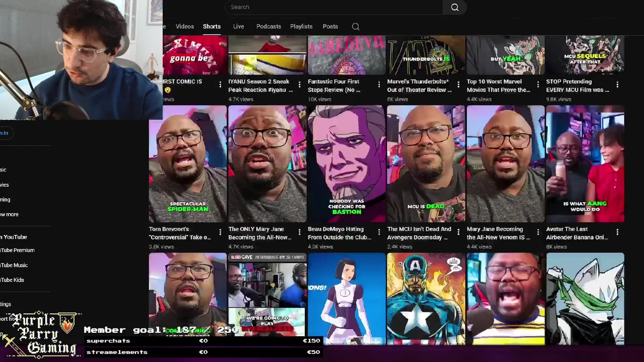This screenshot has width=644, height=362.
Task: Open options menu for STOP Pretending short
Action: point(617,84)
